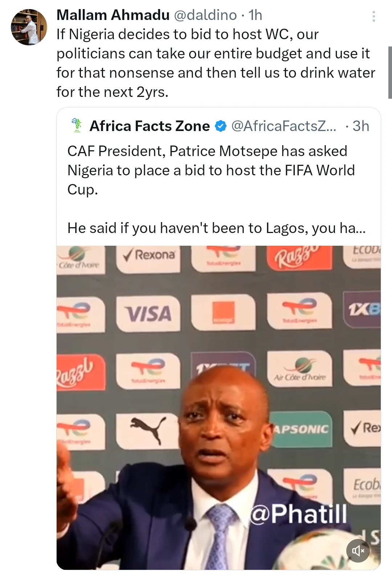Click the Africa Facts Zone logo avatar
This screenshot has height=576, width=392.
77,126
